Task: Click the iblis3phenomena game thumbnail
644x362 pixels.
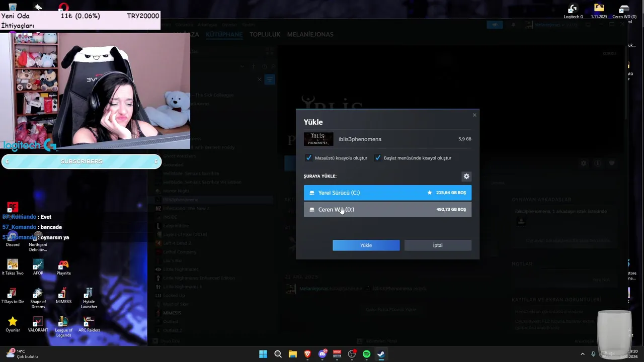Action: click(x=318, y=139)
